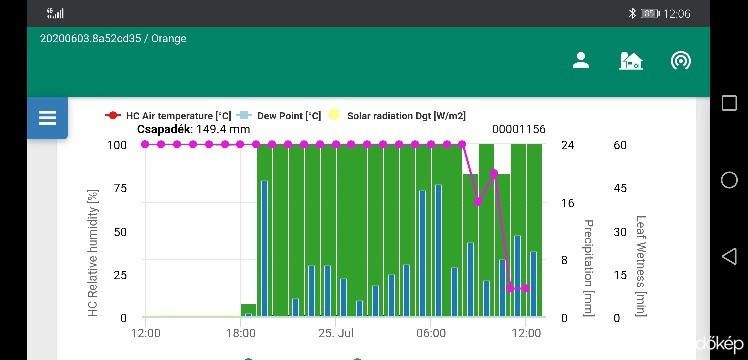The height and width of the screenshot is (360, 748).
Task: Tap the mobile signal strength icon
Action: tap(55, 13)
